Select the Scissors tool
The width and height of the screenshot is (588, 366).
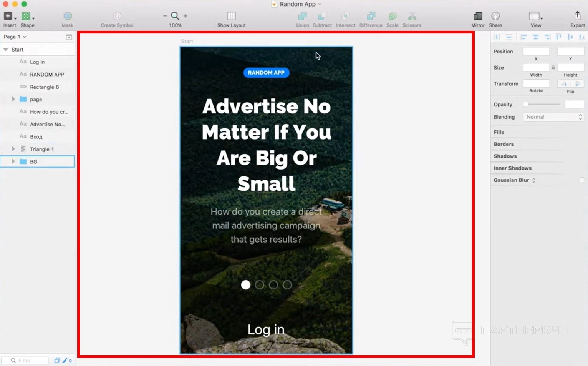click(x=412, y=16)
